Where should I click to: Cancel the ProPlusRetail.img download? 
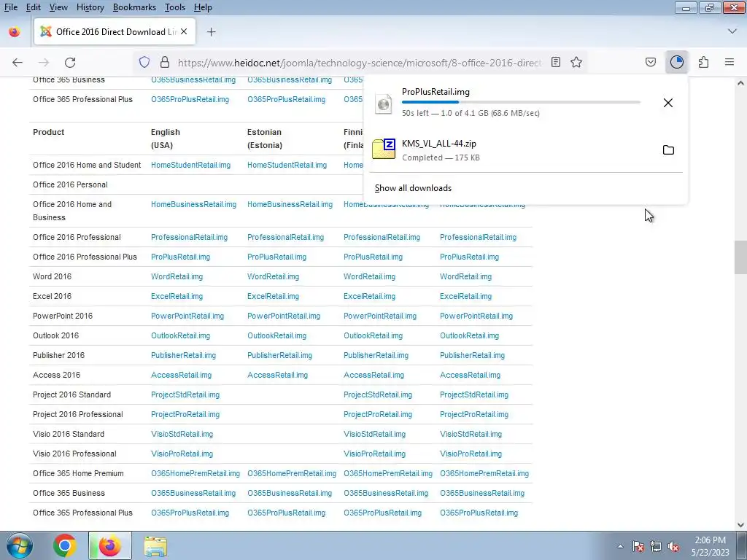coord(668,103)
